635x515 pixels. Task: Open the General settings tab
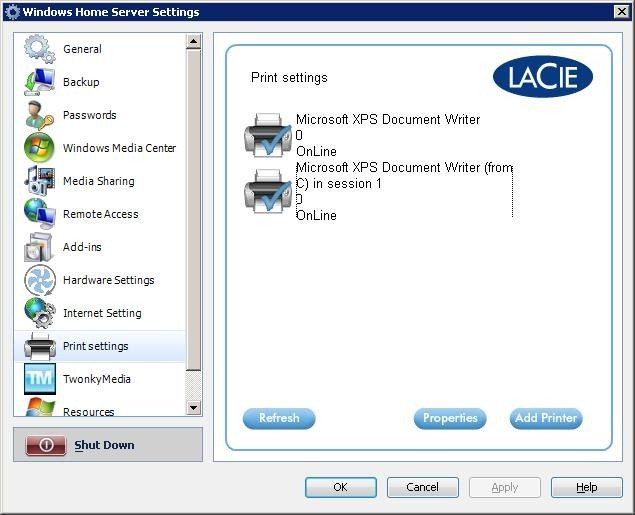tap(82, 49)
